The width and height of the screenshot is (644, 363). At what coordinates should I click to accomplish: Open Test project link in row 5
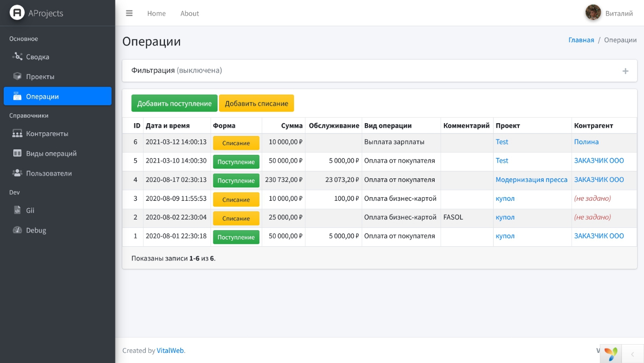tap(502, 160)
